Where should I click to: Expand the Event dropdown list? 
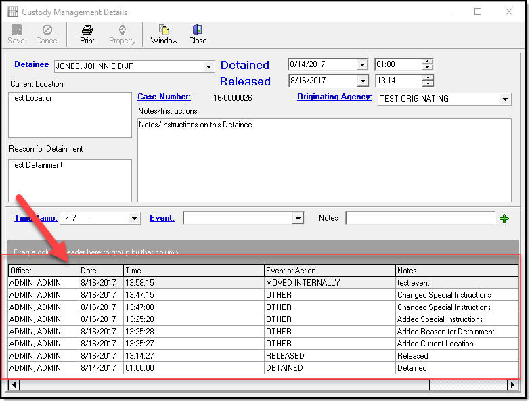pyautogui.click(x=298, y=219)
